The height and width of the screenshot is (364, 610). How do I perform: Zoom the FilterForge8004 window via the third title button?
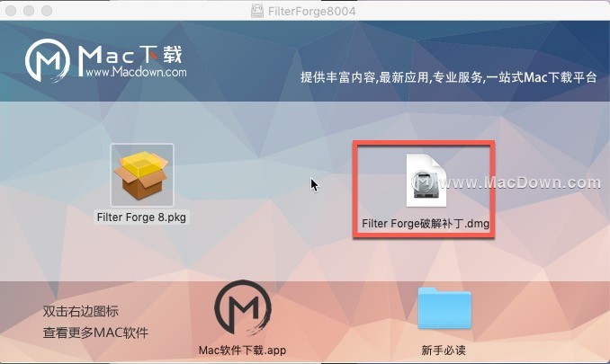[x=47, y=11]
